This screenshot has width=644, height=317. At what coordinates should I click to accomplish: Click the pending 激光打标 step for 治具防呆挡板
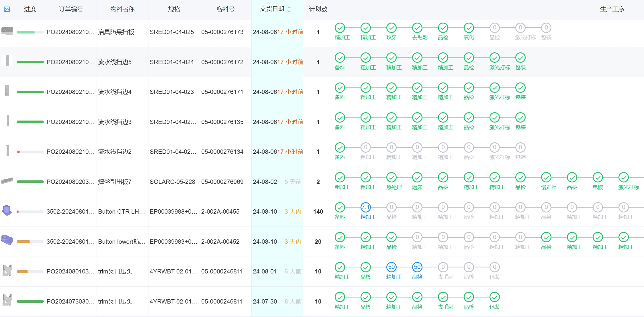coord(520,28)
